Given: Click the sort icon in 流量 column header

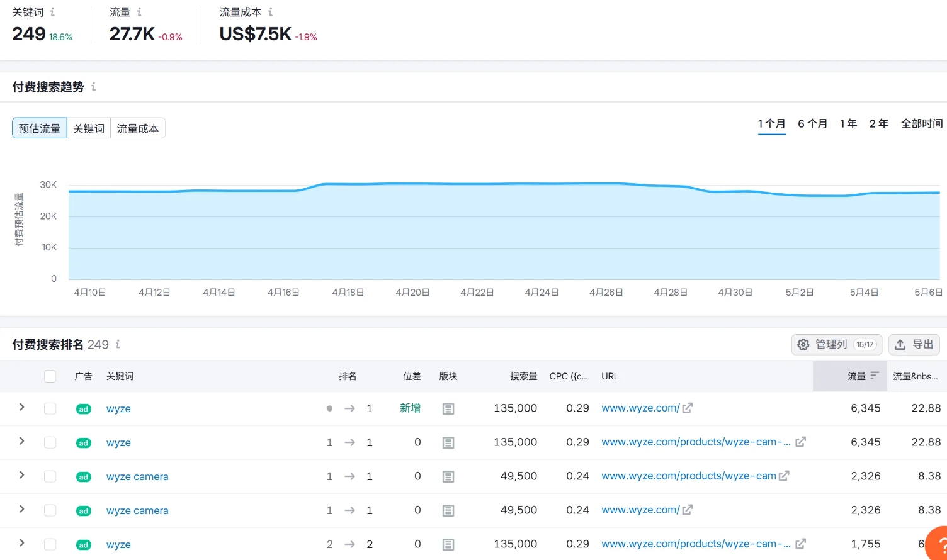Looking at the screenshot, I should [x=875, y=376].
